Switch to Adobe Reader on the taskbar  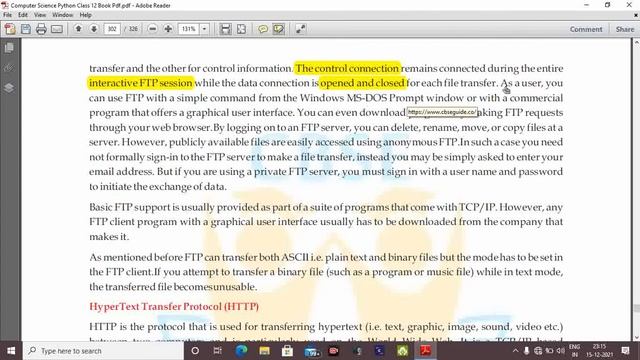click(426, 351)
